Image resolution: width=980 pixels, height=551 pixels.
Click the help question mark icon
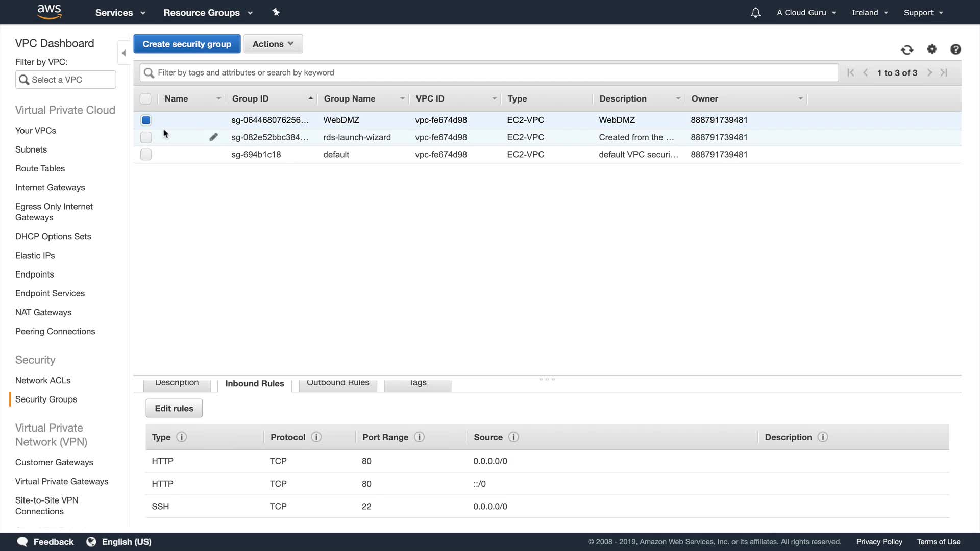[x=955, y=49]
